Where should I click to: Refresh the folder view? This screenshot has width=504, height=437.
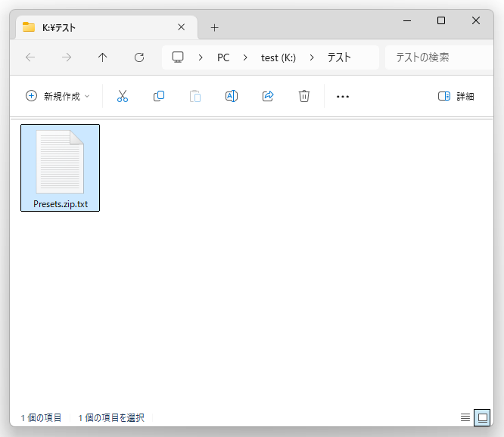point(139,57)
